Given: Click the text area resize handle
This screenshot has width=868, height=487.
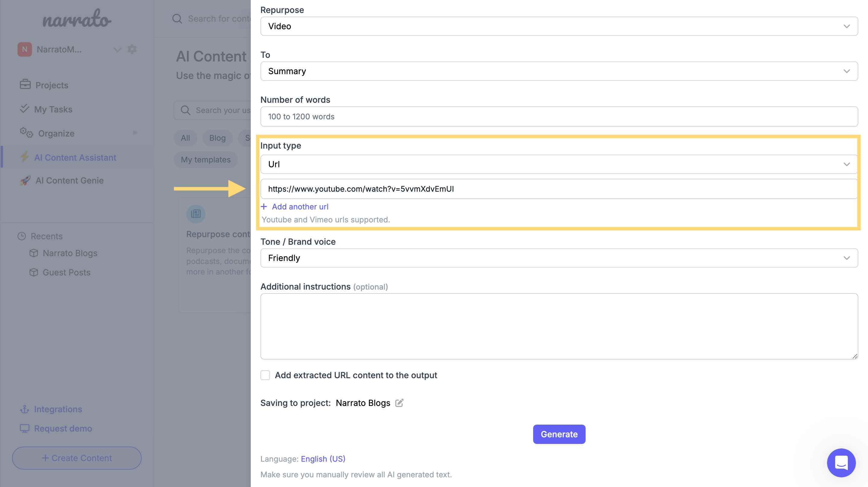Looking at the screenshot, I should click(854, 356).
